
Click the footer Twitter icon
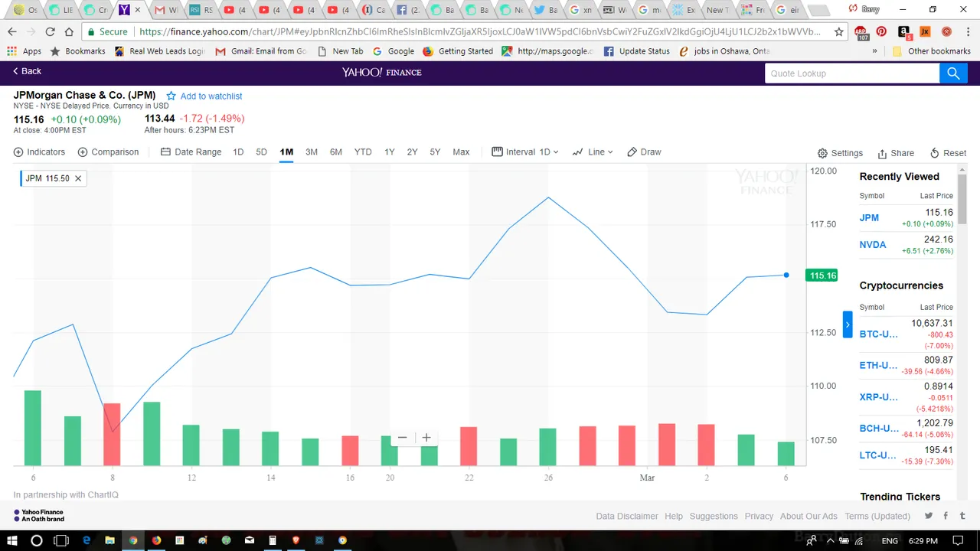coord(929,516)
